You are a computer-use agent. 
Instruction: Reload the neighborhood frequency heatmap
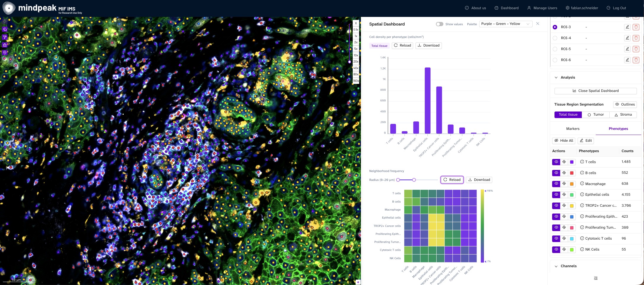[452, 180]
